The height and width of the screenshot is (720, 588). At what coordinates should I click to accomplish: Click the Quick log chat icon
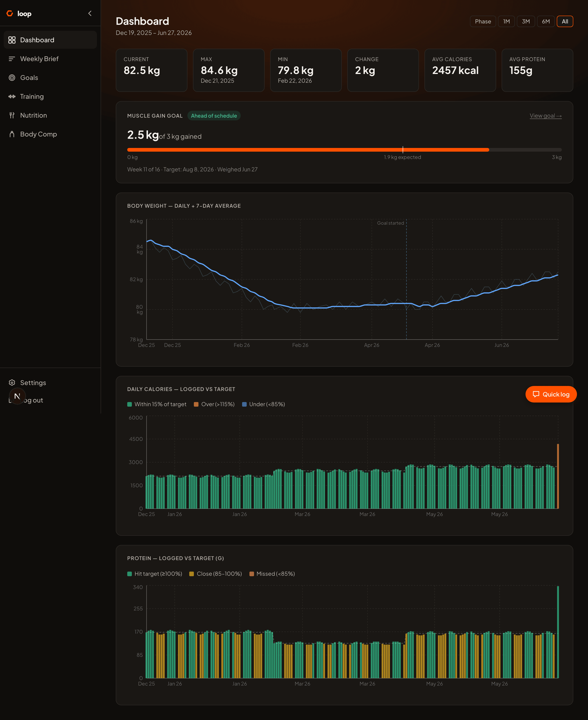coord(536,394)
